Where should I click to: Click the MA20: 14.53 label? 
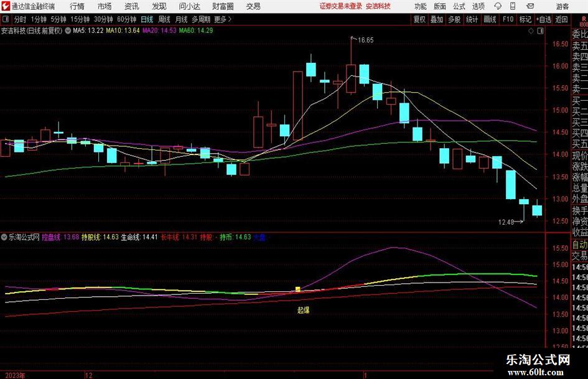click(x=159, y=30)
